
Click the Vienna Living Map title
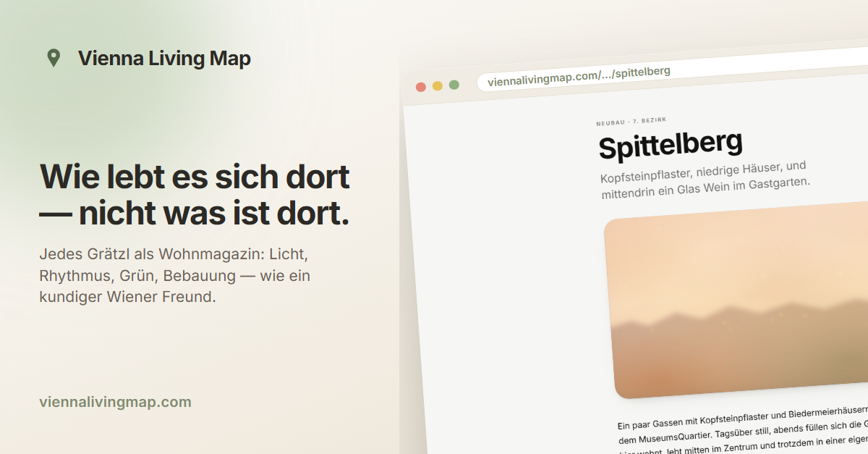[164, 59]
